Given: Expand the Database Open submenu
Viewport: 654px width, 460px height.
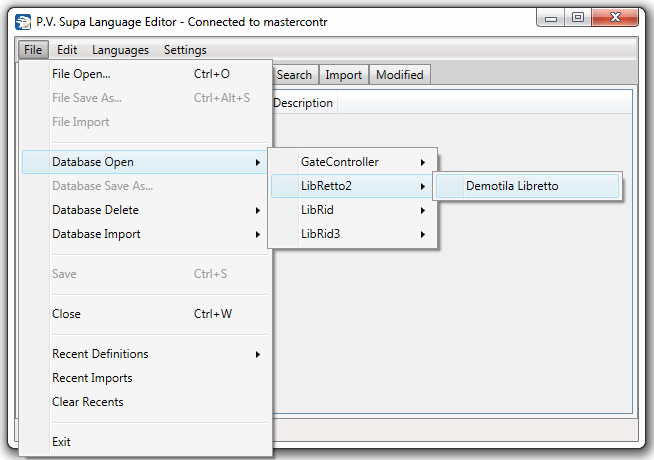Looking at the screenshot, I should click(93, 162).
